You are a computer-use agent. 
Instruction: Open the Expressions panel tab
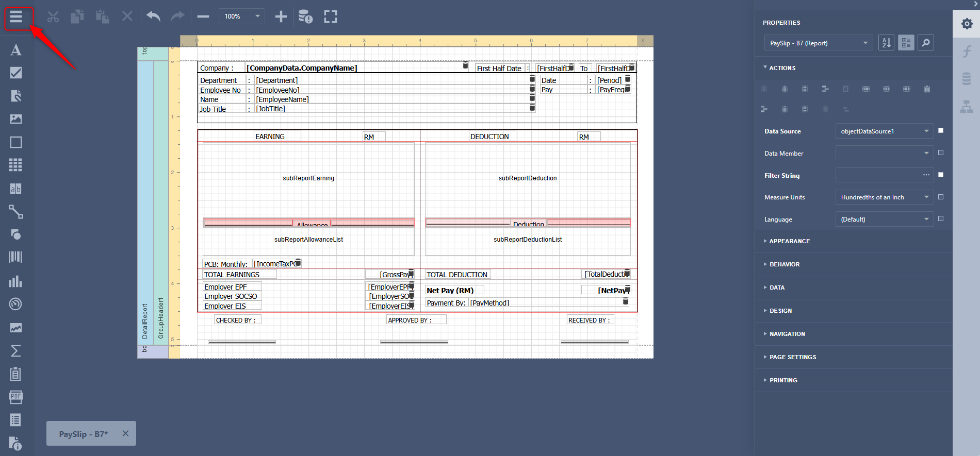[967, 51]
